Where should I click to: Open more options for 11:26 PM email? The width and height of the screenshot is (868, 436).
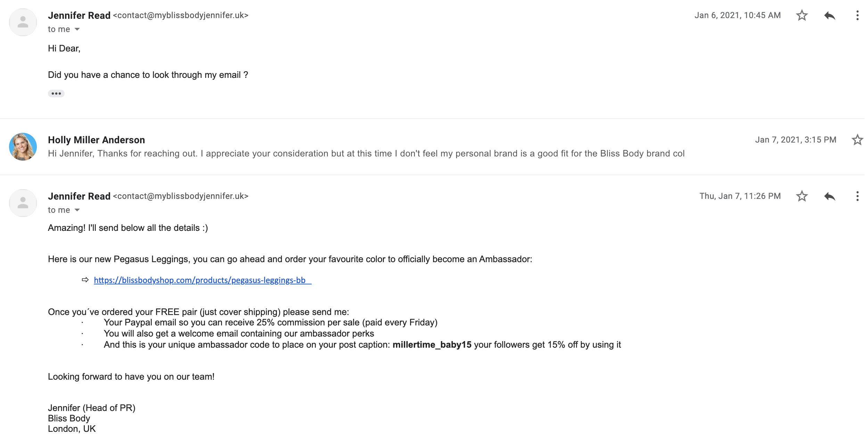[x=857, y=196]
